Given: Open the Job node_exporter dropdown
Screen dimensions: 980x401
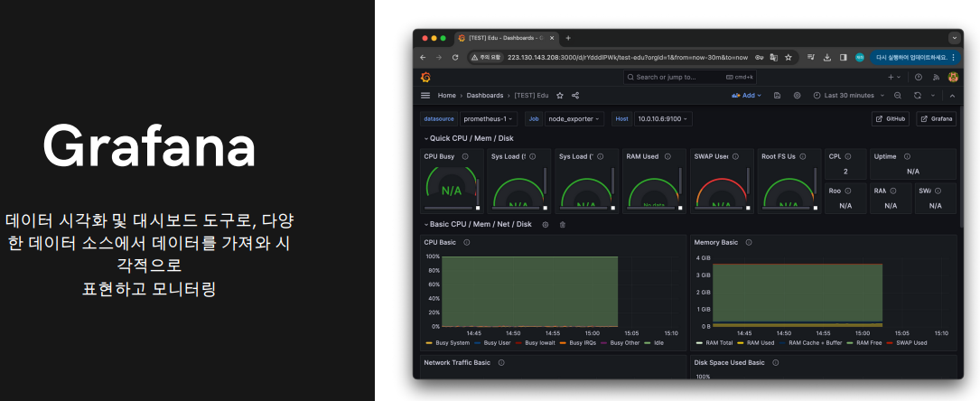Looking at the screenshot, I should pyautogui.click(x=573, y=118).
